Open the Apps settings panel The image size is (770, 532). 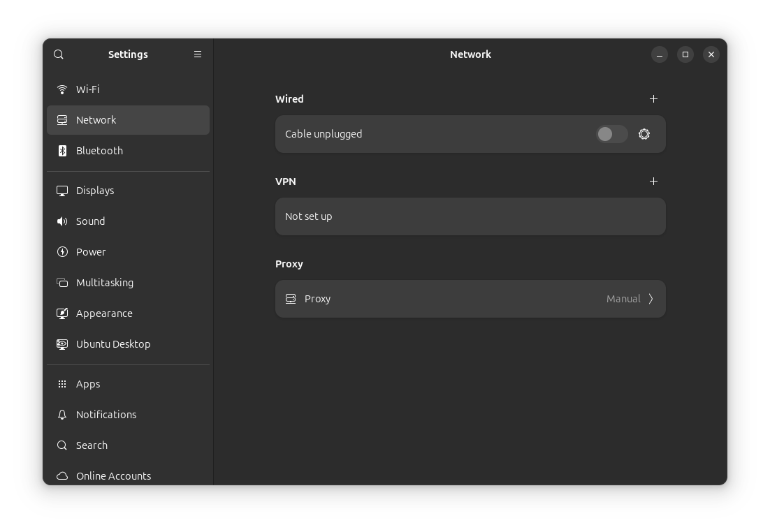click(x=88, y=384)
